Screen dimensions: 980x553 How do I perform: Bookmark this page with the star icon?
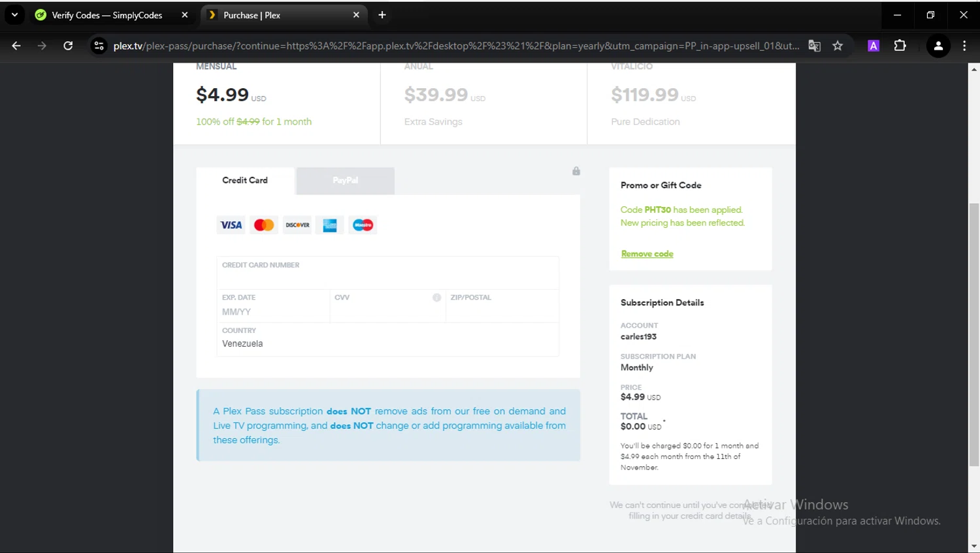click(838, 46)
